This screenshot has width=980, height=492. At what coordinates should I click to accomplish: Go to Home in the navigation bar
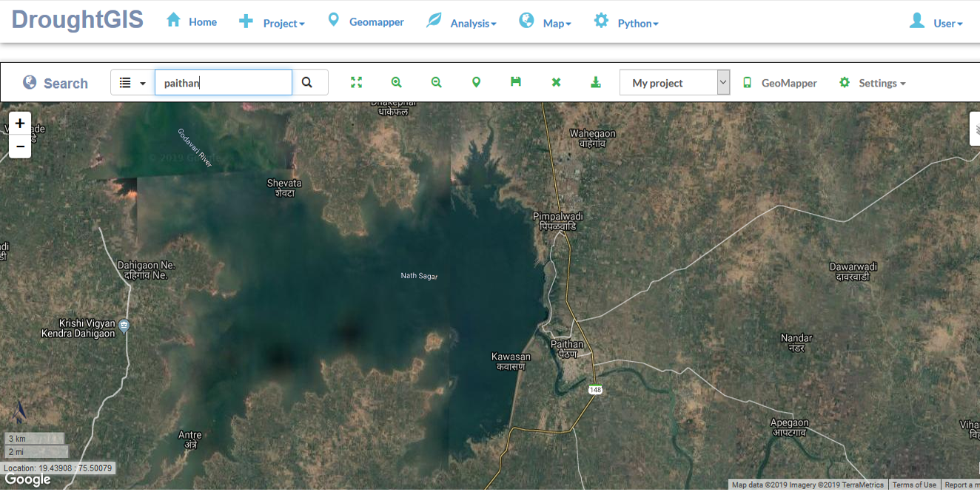[192, 21]
